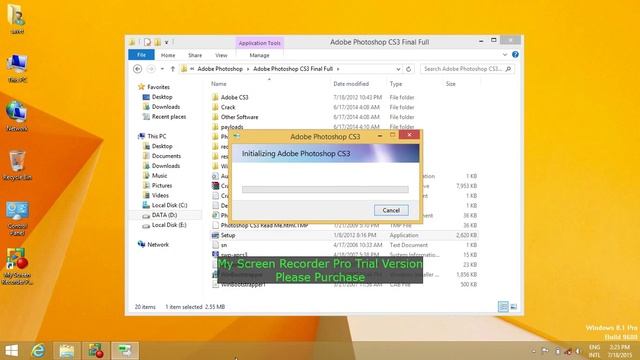The width and height of the screenshot is (640, 360).
Task: Select Network in navigation pane
Action: [x=158, y=244]
